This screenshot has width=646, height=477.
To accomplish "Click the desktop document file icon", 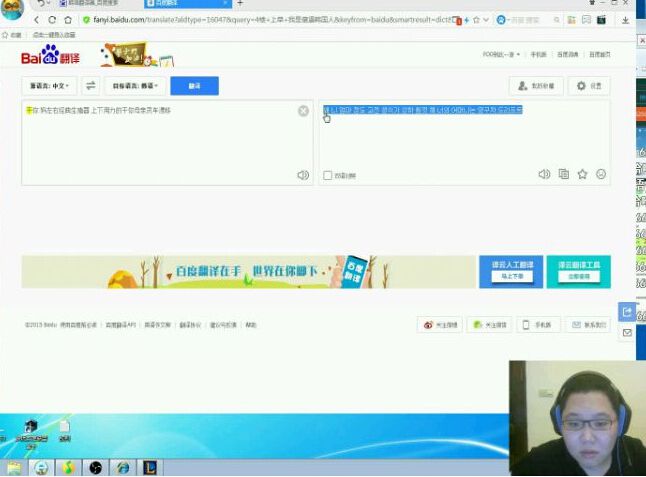I will tap(65, 431).
